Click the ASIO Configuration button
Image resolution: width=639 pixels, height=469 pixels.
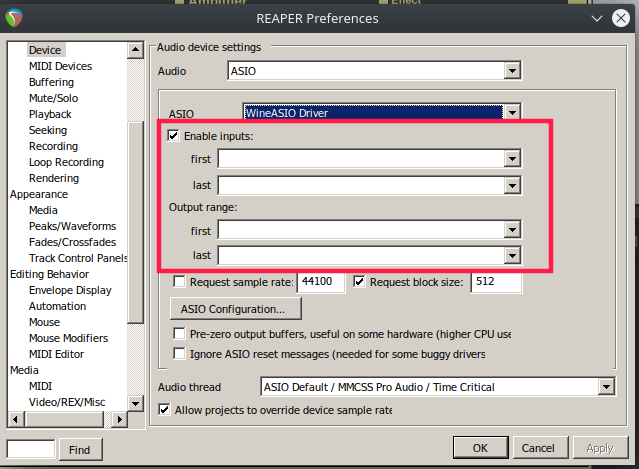[236, 309]
